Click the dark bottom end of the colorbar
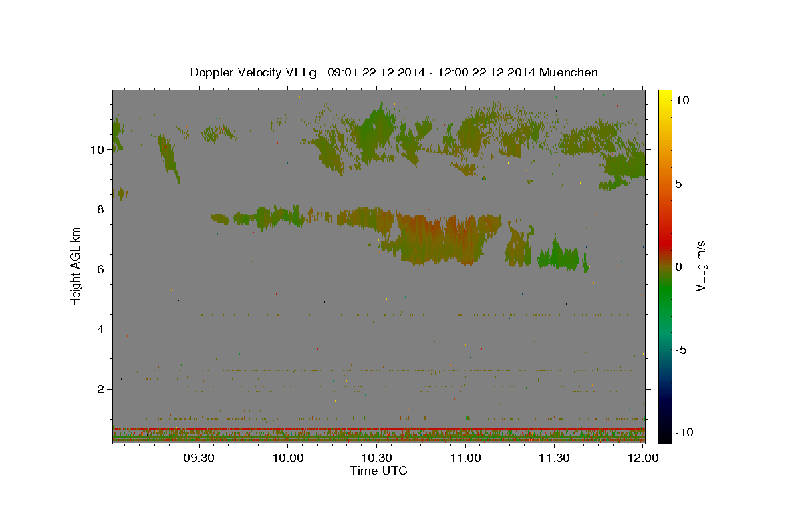 point(664,429)
